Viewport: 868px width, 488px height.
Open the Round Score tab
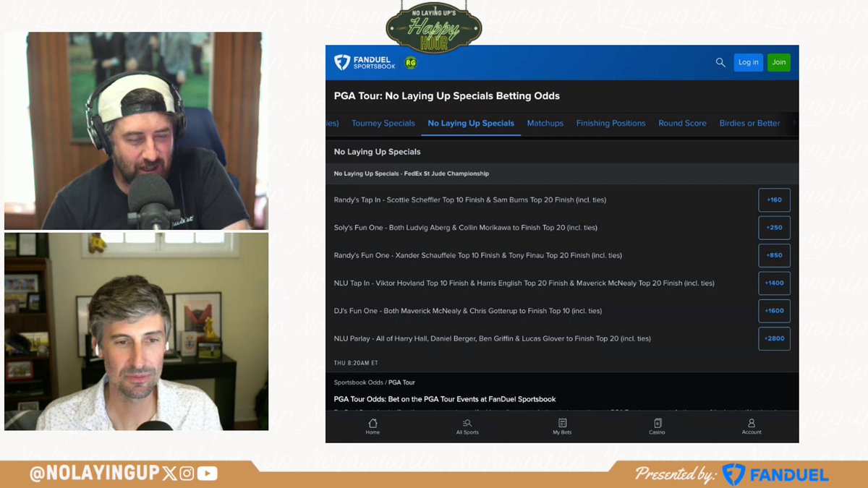click(x=682, y=124)
